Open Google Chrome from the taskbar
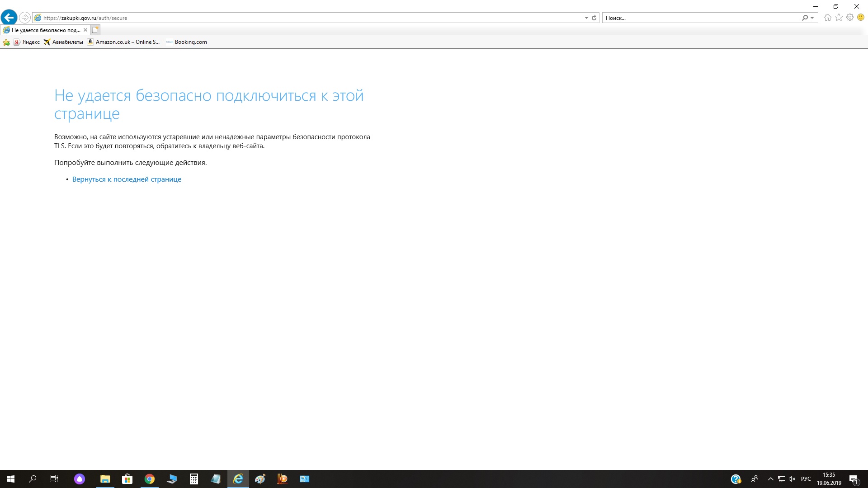The height and width of the screenshot is (488, 868). 150,479
